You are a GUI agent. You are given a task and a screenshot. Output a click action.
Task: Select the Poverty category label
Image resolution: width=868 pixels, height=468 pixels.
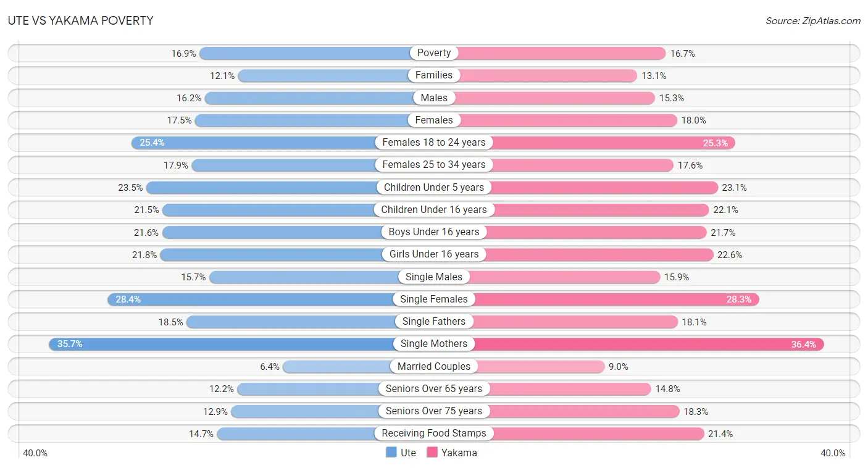pos(434,53)
